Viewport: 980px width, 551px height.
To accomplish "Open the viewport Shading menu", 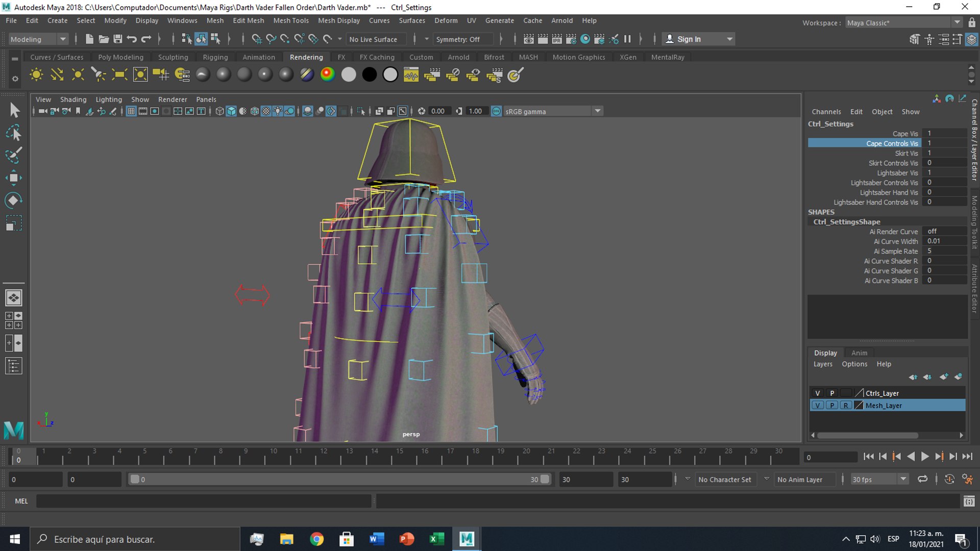I will point(73,99).
